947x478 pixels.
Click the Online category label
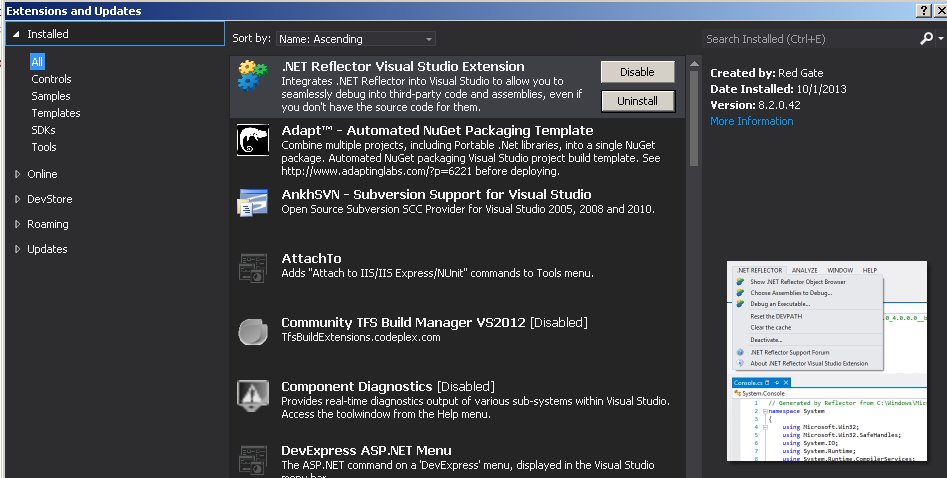(42, 174)
